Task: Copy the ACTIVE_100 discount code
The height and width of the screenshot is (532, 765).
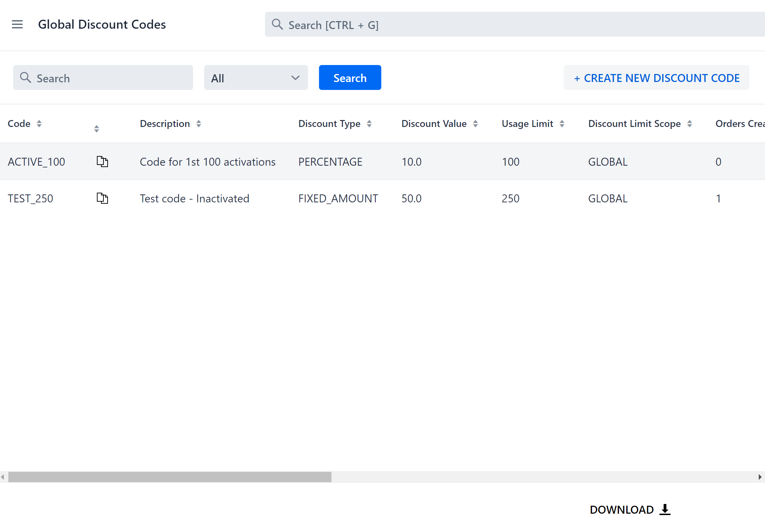Action: coord(102,161)
